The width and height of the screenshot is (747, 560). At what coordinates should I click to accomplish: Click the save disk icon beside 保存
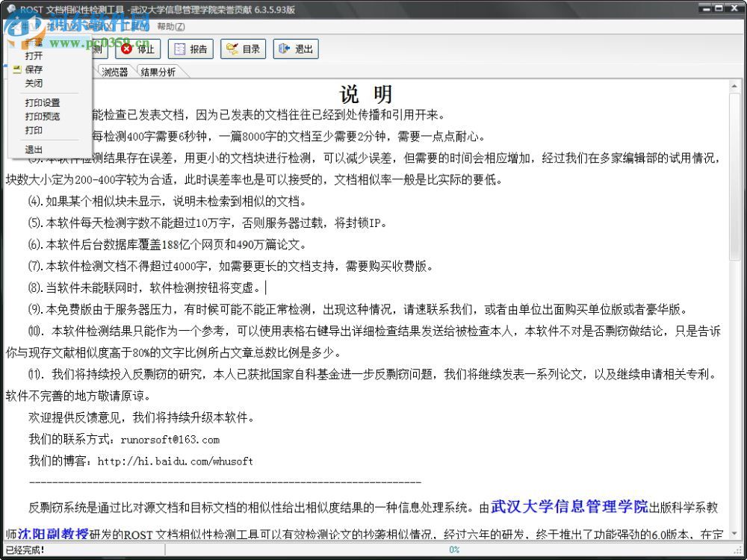point(16,69)
